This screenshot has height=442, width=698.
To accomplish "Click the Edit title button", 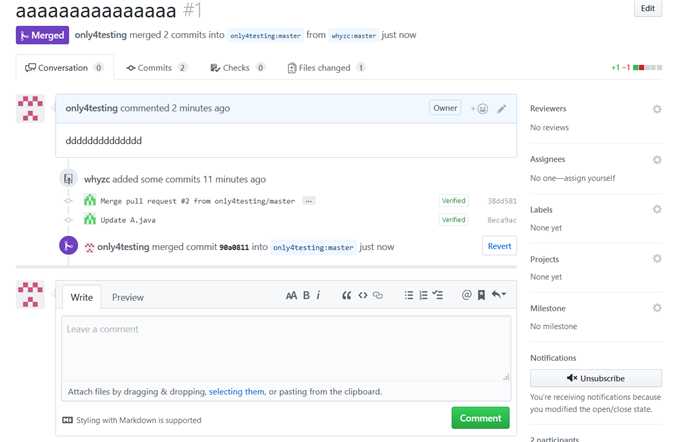I will 648,8.
